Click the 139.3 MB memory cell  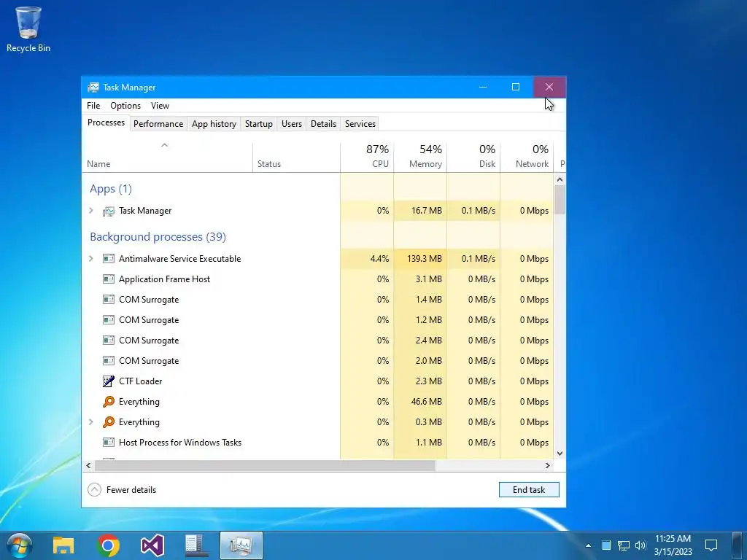coord(420,259)
